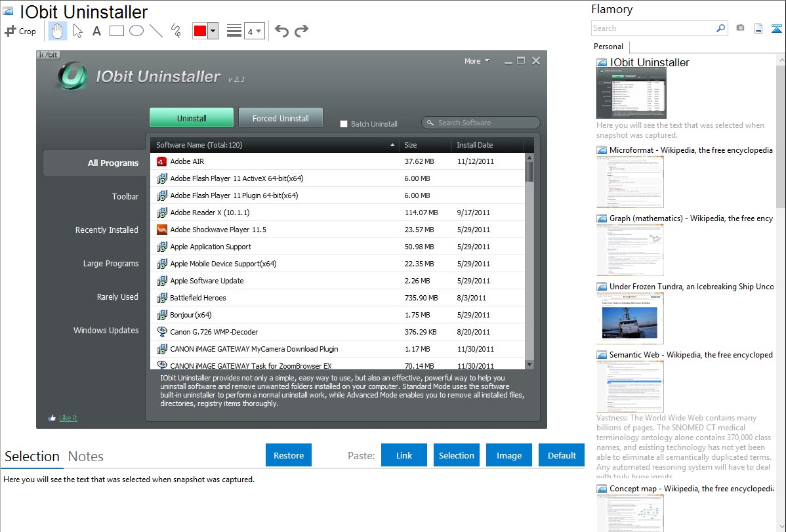The width and height of the screenshot is (786, 532).
Task: Click the Search Software field
Action: coord(481,123)
